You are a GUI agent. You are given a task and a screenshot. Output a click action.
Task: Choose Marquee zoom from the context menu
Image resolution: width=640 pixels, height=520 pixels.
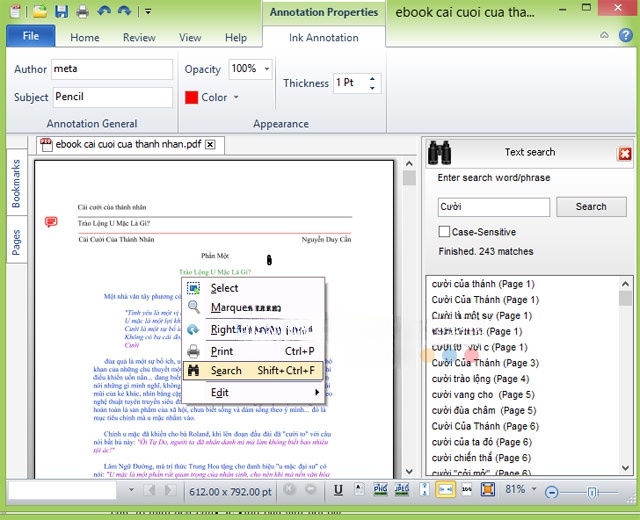tap(253, 307)
